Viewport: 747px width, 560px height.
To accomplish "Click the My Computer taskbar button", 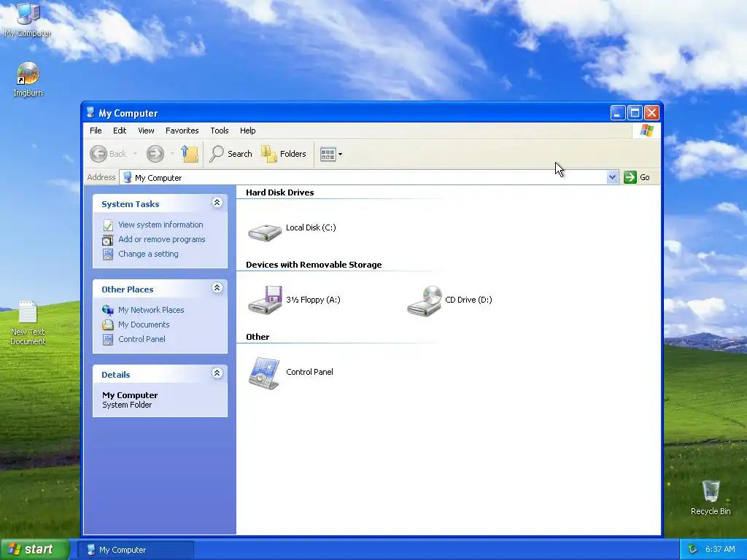I will coord(136,550).
